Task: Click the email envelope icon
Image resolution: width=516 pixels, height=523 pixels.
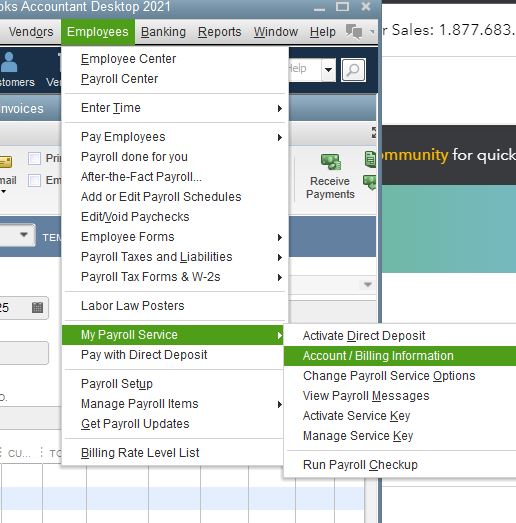Action: point(6,162)
